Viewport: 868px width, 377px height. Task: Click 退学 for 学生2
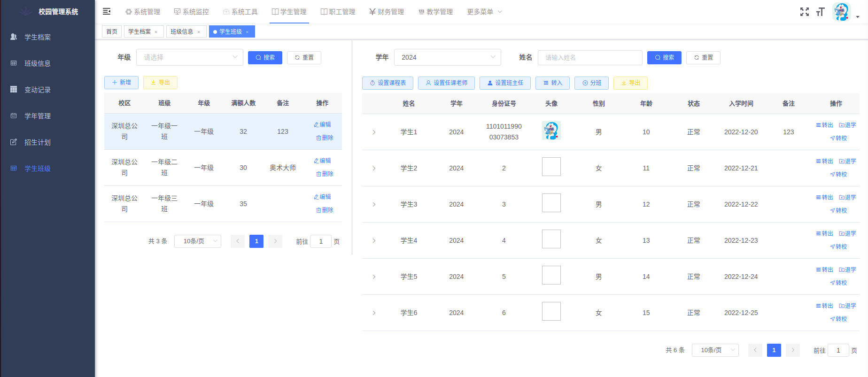click(x=847, y=162)
